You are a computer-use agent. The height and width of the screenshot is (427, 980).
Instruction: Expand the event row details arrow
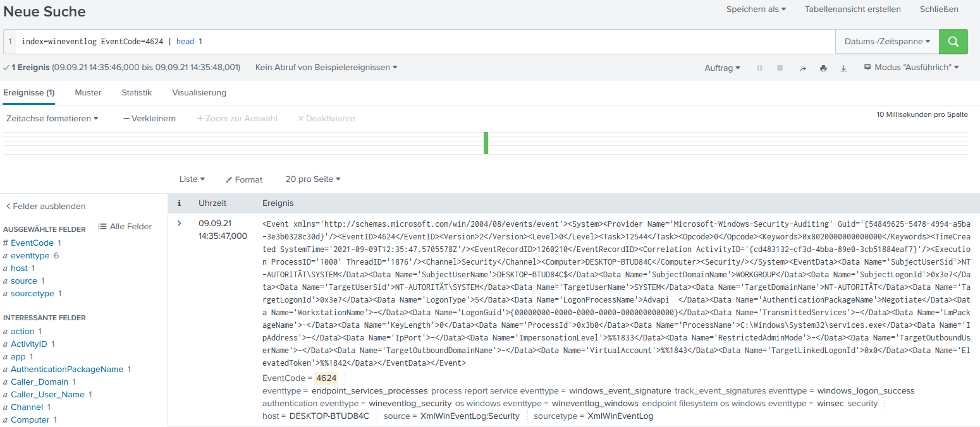click(x=180, y=223)
